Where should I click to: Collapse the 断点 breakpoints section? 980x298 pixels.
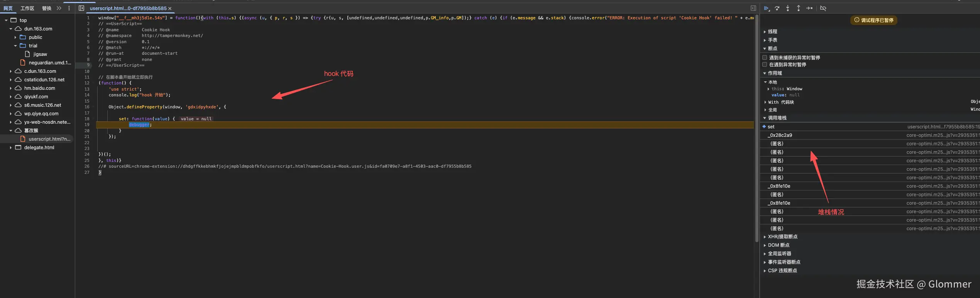[765, 49]
